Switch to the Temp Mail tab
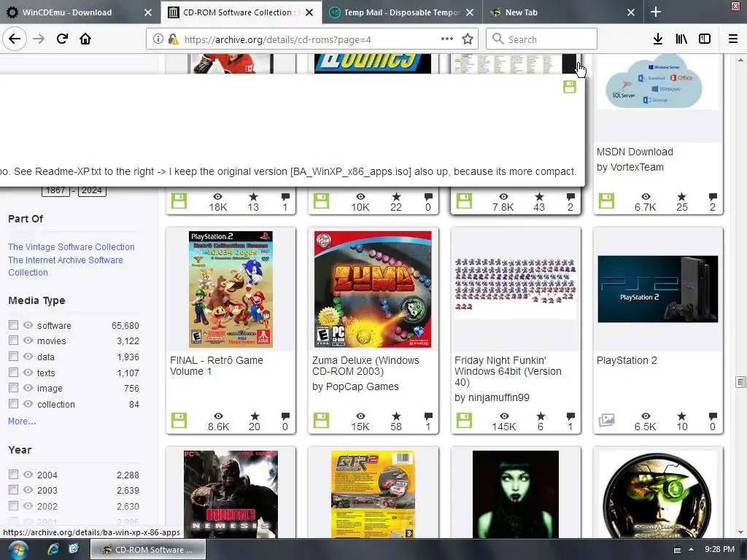This screenshot has height=560, width=747. click(402, 12)
